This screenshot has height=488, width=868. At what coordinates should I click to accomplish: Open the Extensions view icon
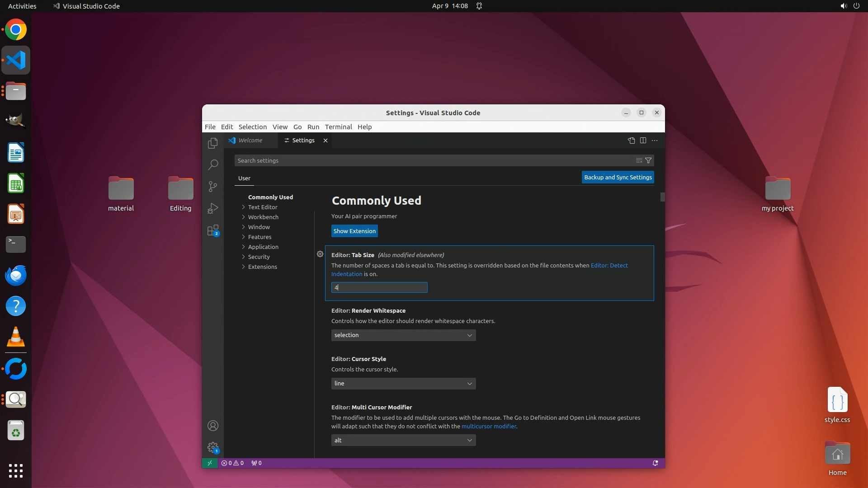point(213,230)
